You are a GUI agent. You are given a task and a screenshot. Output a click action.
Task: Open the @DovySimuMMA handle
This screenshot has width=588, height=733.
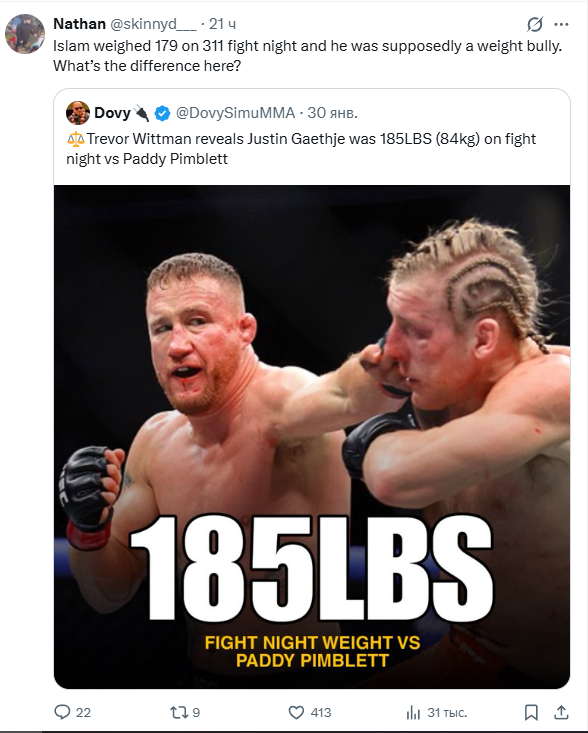tap(235, 113)
